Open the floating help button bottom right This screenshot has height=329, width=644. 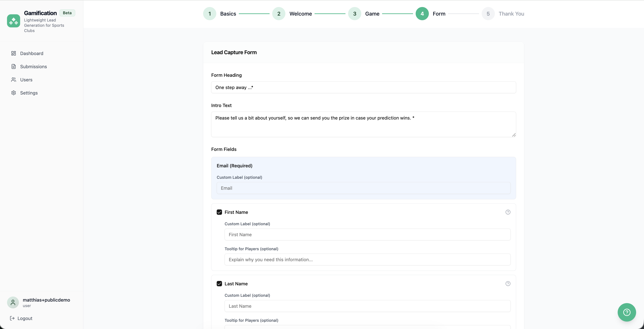pyautogui.click(x=626, y=312)
